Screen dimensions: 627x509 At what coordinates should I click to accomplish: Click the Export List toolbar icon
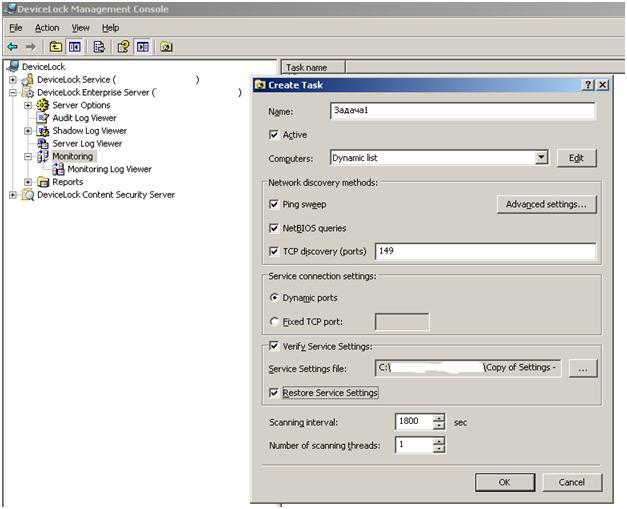coord(99,47)
